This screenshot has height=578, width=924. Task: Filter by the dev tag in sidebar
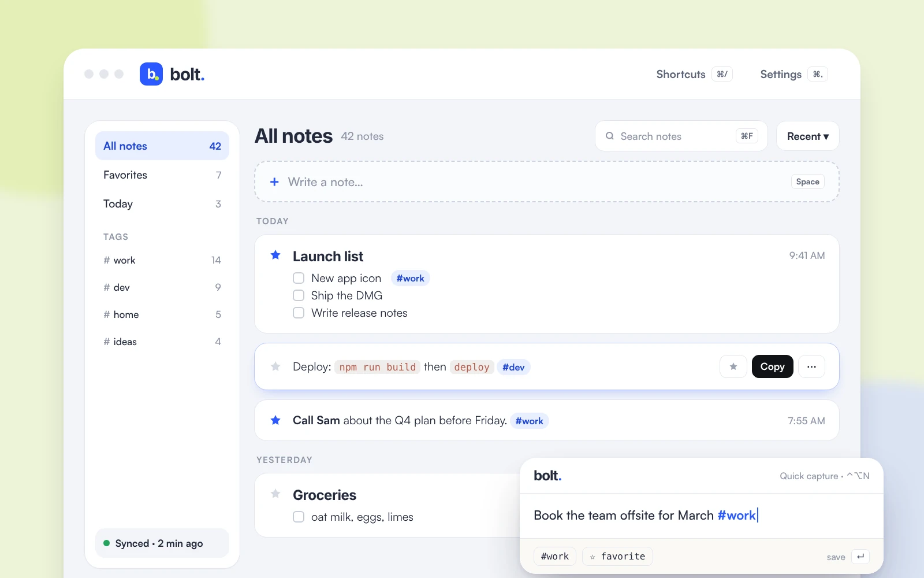pyautogui.click(x=162, y=287)
